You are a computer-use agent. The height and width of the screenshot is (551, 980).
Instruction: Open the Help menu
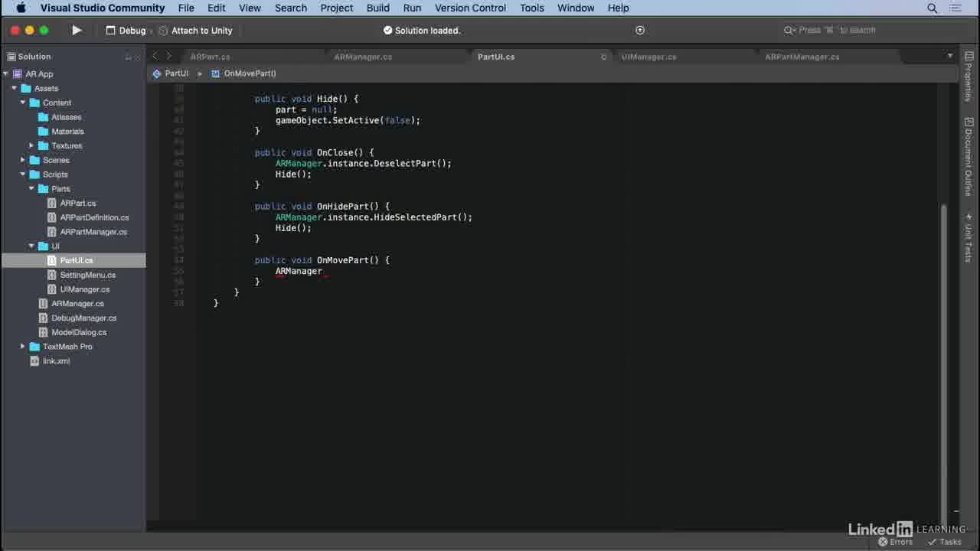tap(618, 8)
